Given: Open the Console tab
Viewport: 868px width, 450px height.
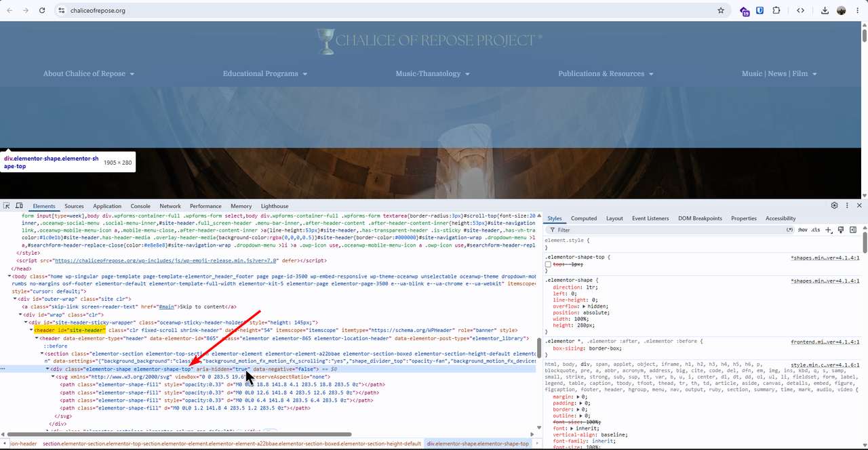Looking at the screenshot, I should (140, 206).
